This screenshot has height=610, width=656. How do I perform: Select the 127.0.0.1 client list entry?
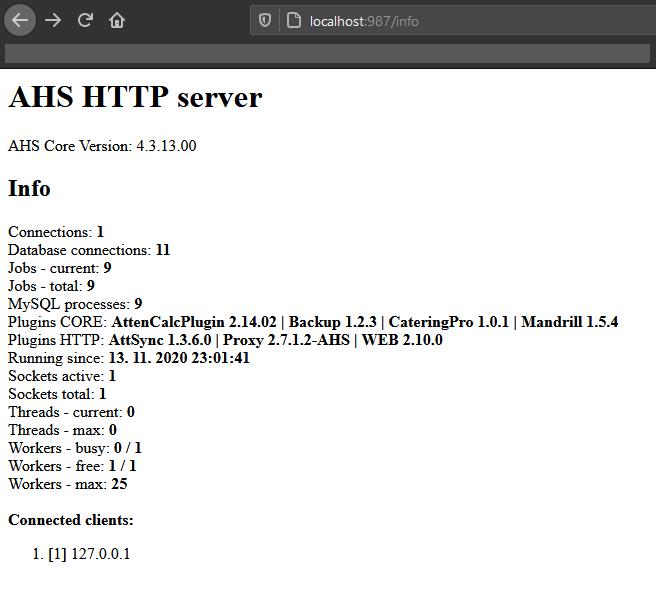click(100, 554)
